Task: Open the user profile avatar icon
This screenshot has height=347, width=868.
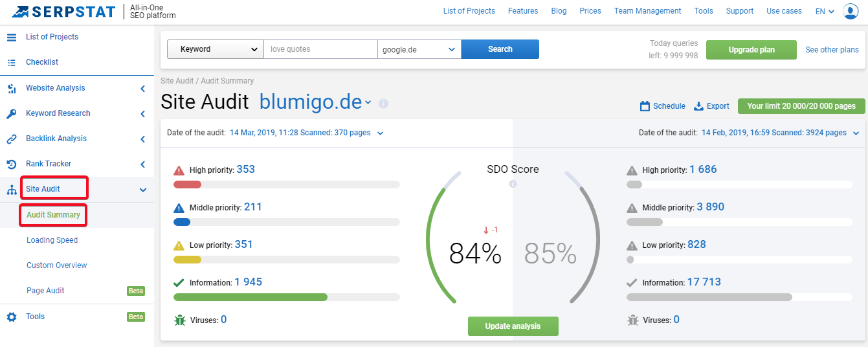Action: 851,11
